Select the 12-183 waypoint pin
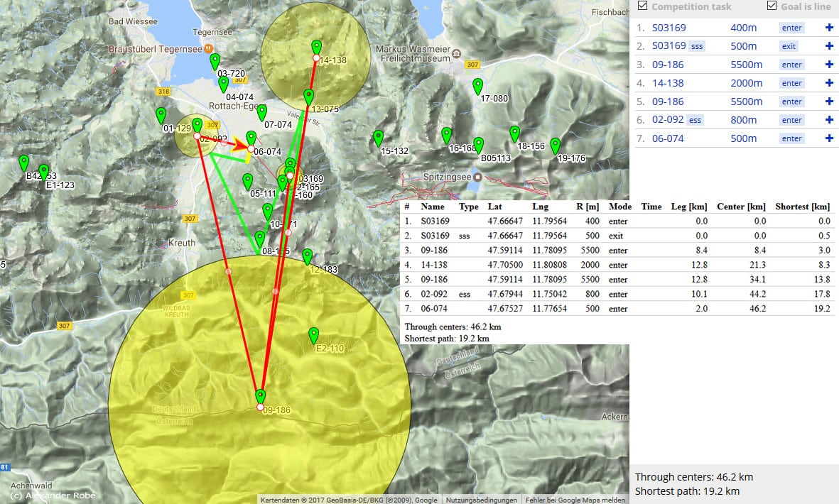This screenshot has height=504, width=839. 307,256
